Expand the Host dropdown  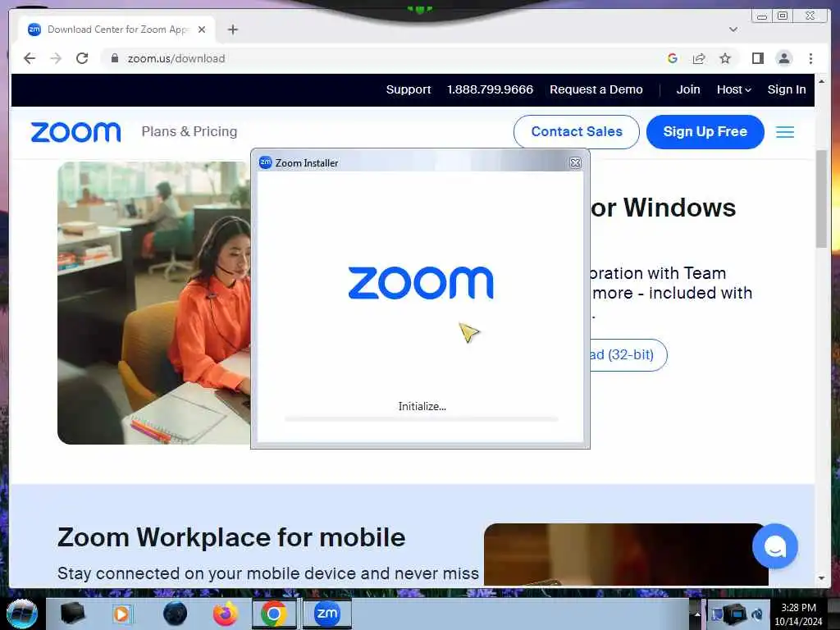734,89
